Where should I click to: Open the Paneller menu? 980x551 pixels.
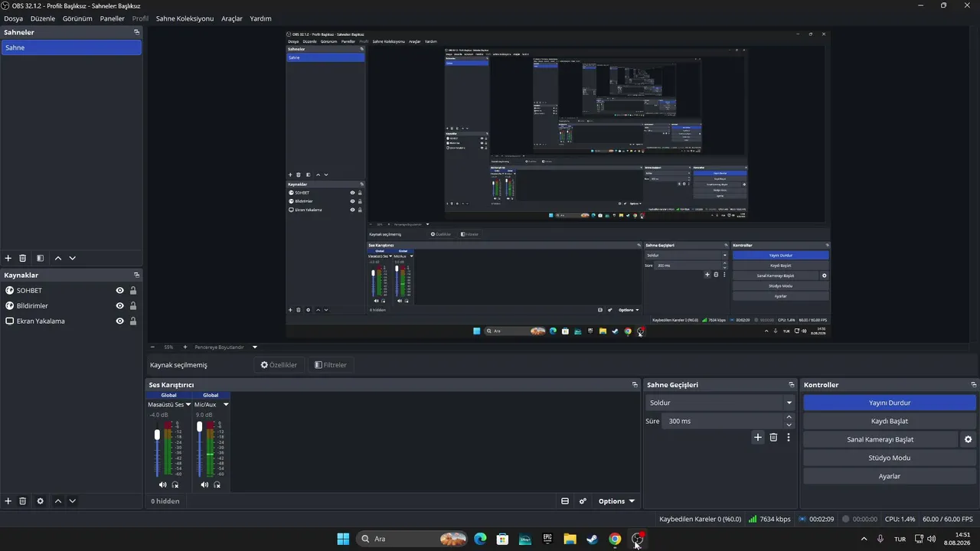pyautogui.click(x=112, y=18)
